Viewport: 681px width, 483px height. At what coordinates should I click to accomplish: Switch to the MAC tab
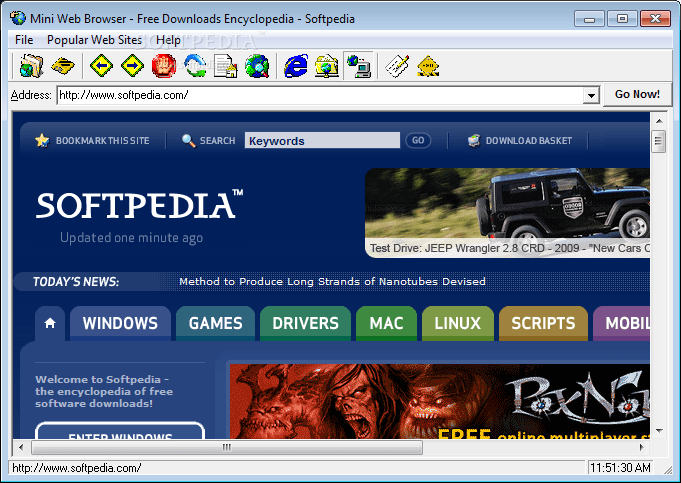click(386, 323)
